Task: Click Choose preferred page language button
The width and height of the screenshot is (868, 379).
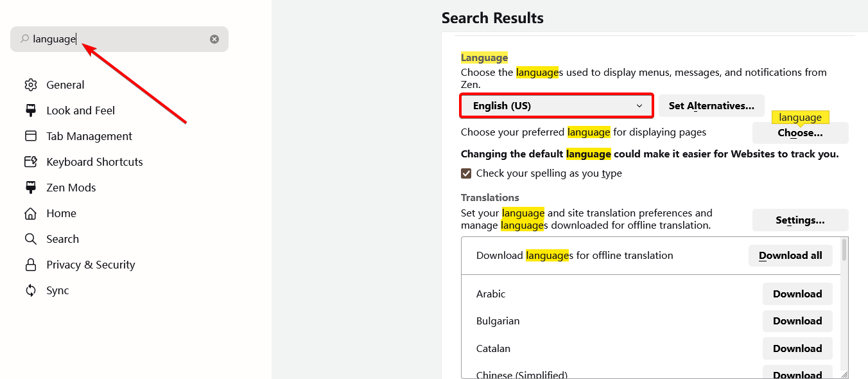Action: point(800,133)
